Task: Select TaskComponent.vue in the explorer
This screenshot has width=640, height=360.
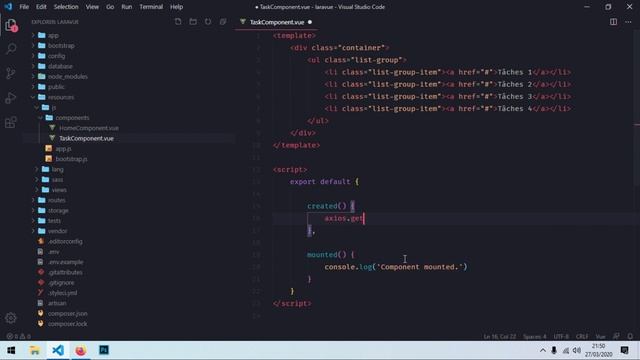Action: [86, 138]
